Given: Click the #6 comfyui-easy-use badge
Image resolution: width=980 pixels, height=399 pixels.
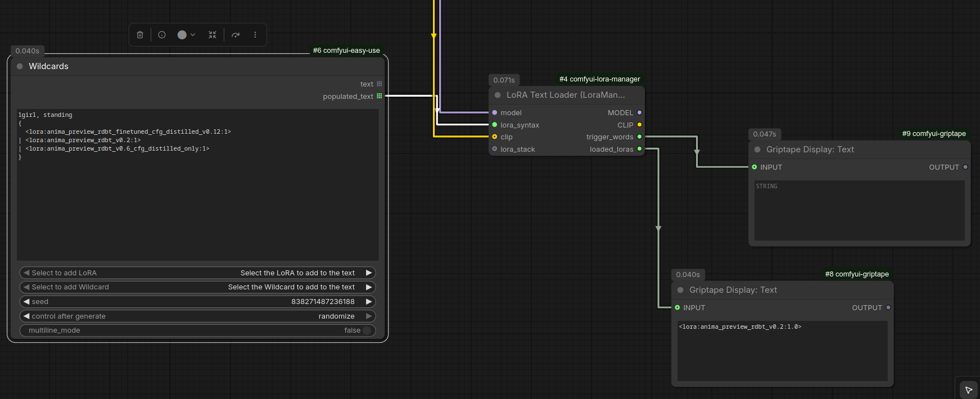Looking at the screenshot, I should pyautogui.click(x=346, y=51).
